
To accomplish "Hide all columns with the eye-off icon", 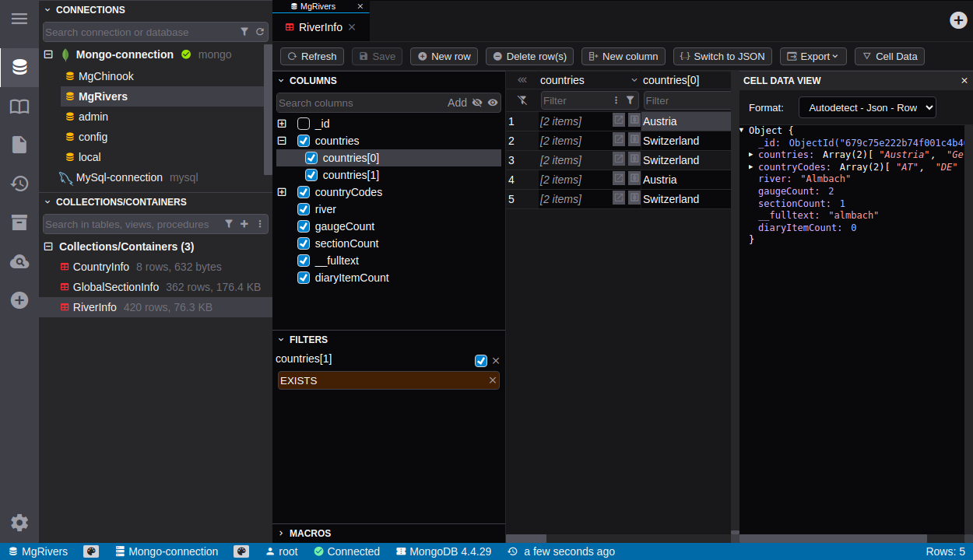I will [477, 103].
